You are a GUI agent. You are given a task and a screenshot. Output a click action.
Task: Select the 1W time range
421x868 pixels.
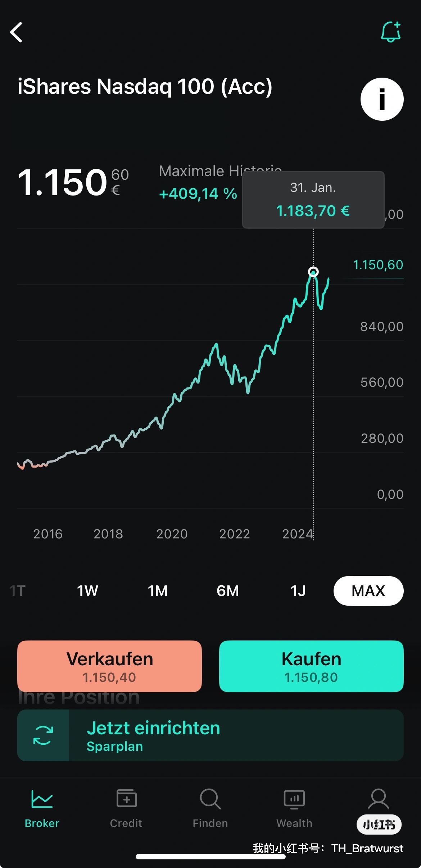coord(87,591)
